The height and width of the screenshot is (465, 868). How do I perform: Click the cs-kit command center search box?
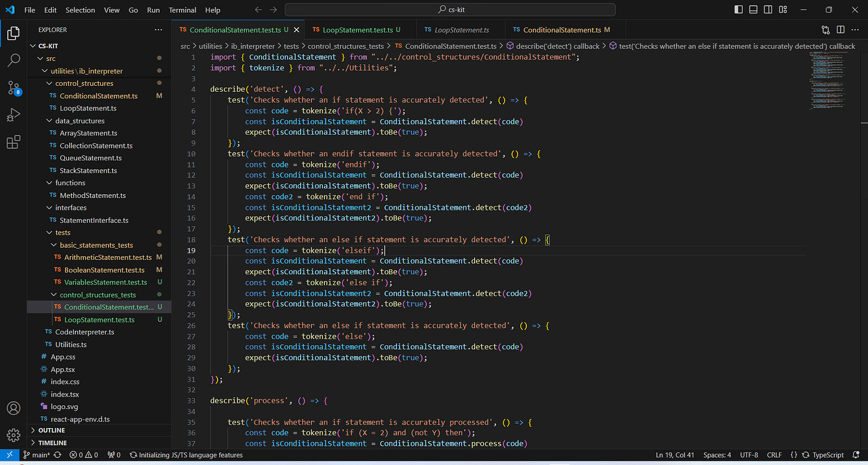coord(450,10)
